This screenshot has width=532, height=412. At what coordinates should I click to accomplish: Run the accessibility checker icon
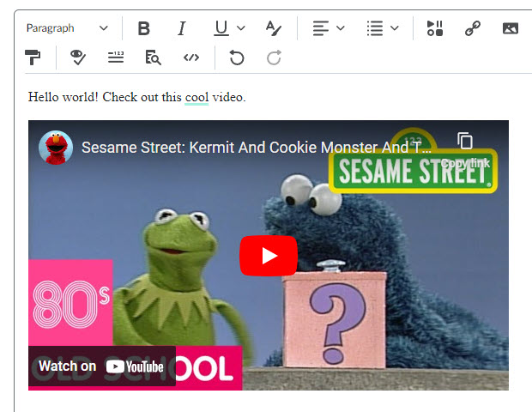click(78, 58)
